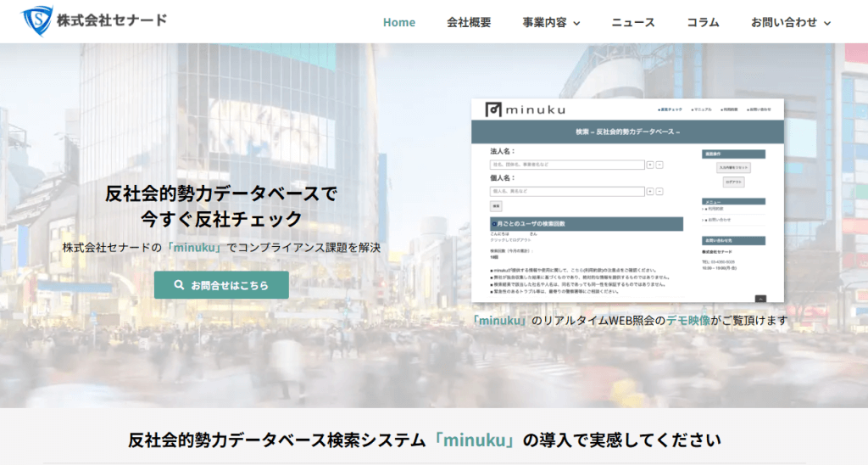Select the ニュース menu item

pyautogui.click(x=633, y=22)
